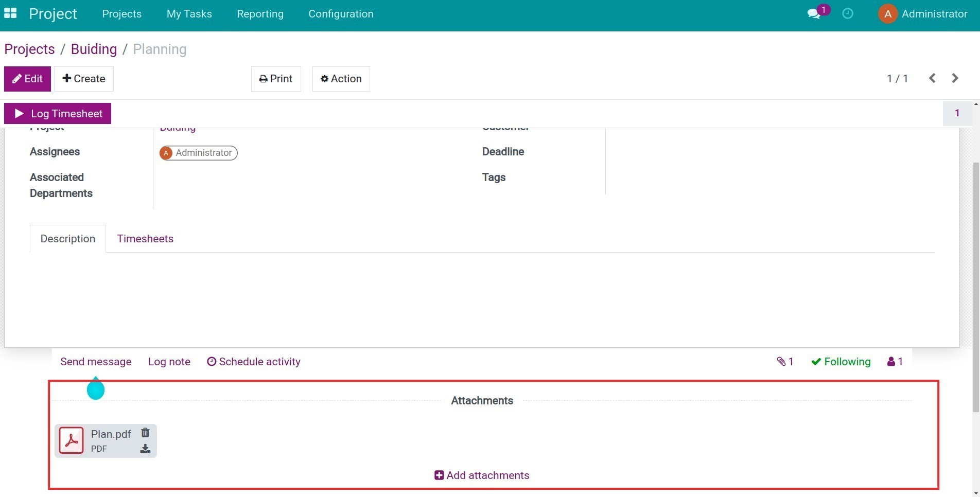Screen dimensions: 980x497
Task: Open the activities clock icon
Action: click(x=847, y=14)
